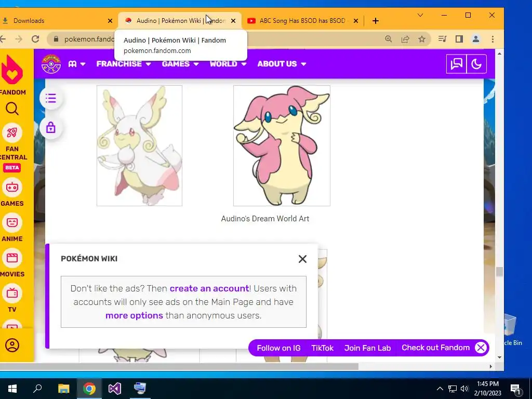Close the Downloads tab
This screenshot has width=532, height=399.
[110, 21]
